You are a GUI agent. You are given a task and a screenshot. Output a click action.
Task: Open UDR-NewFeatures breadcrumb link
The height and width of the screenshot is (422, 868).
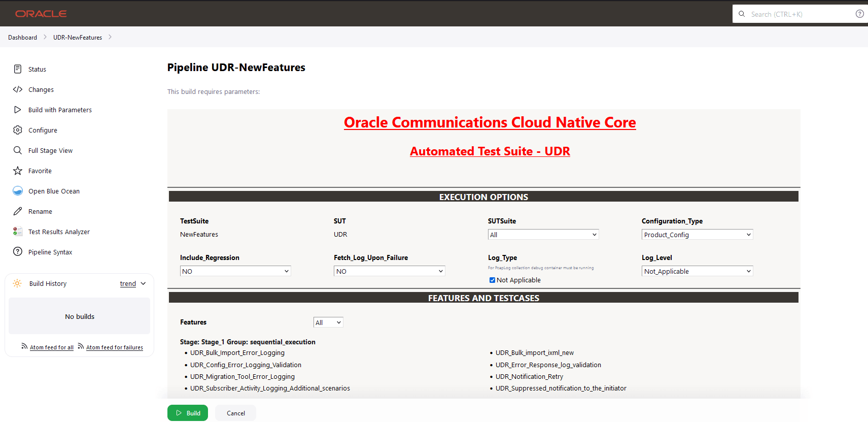tap(78, 37)
